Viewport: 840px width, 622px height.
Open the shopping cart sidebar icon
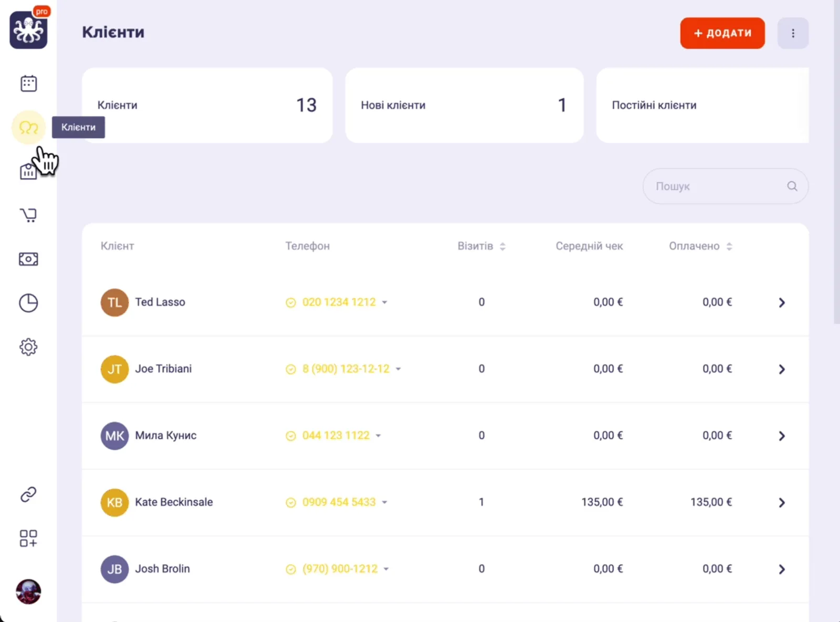28,215
